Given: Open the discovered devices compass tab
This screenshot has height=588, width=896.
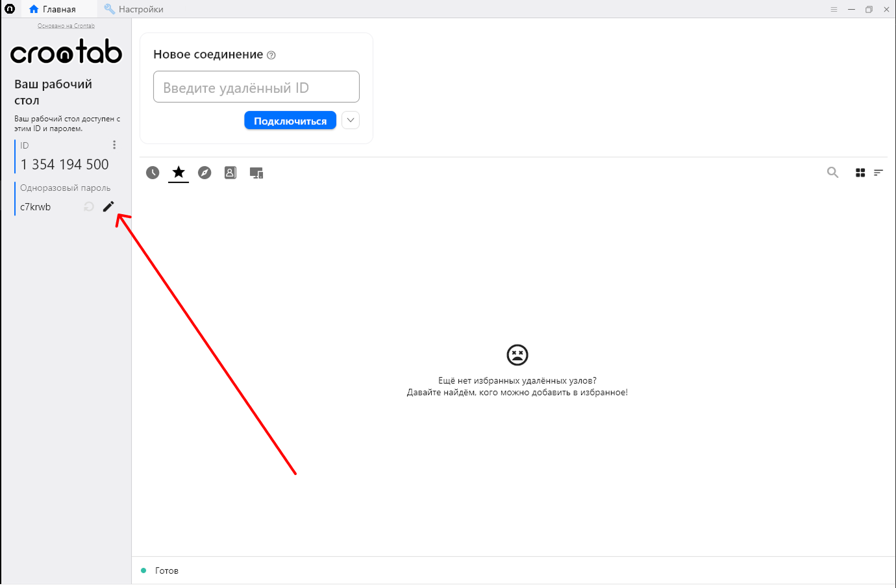Looking at the screenshot, I should coord(205,173).
